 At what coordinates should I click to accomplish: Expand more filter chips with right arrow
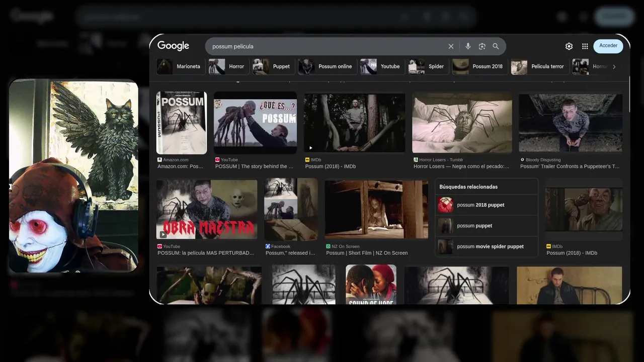(614, 66)
